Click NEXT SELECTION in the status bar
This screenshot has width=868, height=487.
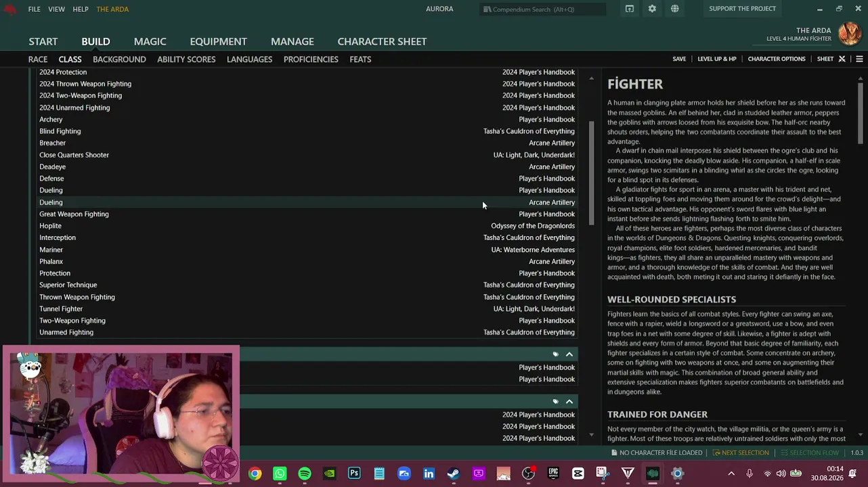(740, 453)
